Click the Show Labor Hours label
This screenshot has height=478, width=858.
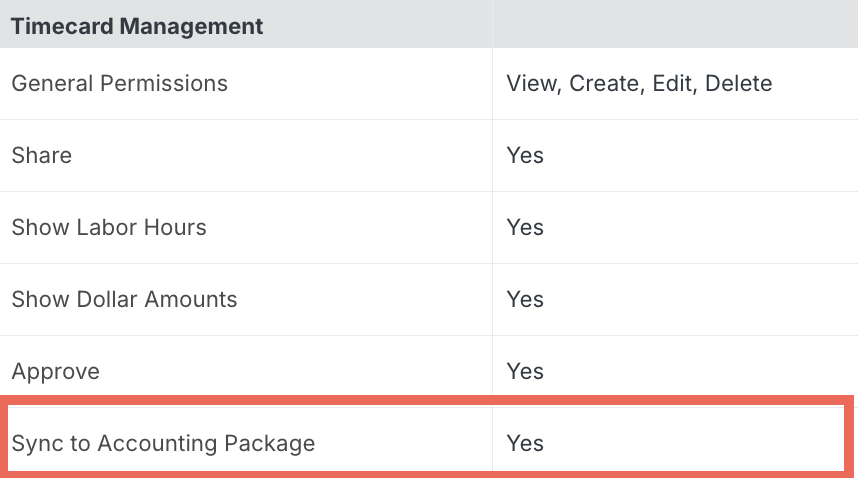[109, 228]
